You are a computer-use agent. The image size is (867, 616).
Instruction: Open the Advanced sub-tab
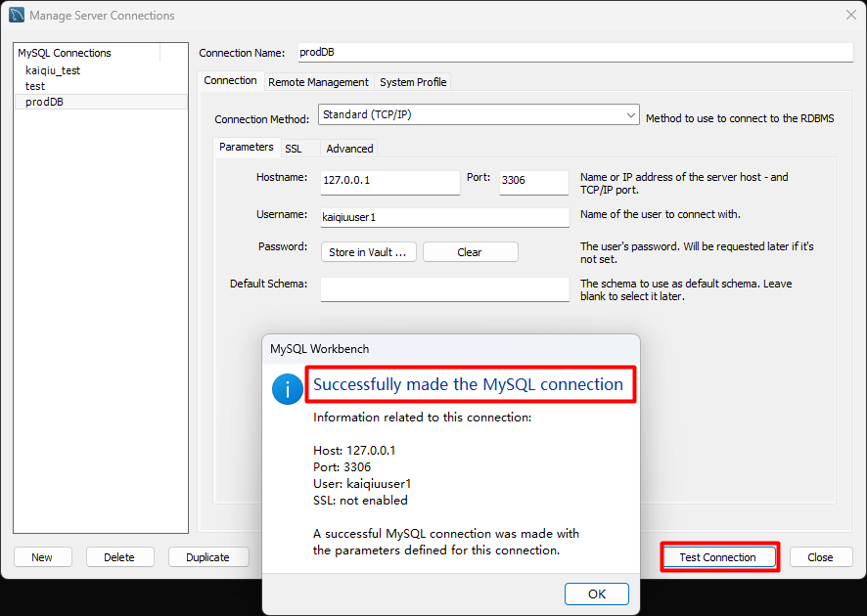coord(349,149)
